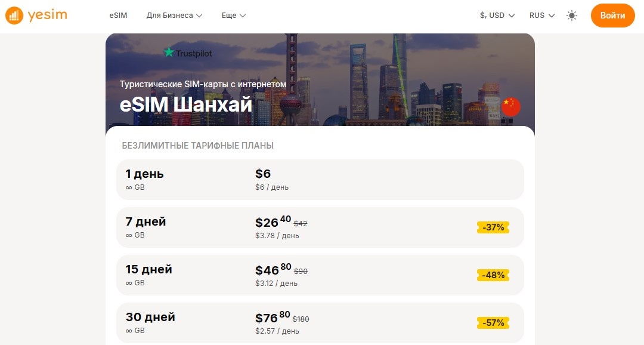
Task: Click the $6 / день price text
Action: pyautogui.click(x=272, y=187)
